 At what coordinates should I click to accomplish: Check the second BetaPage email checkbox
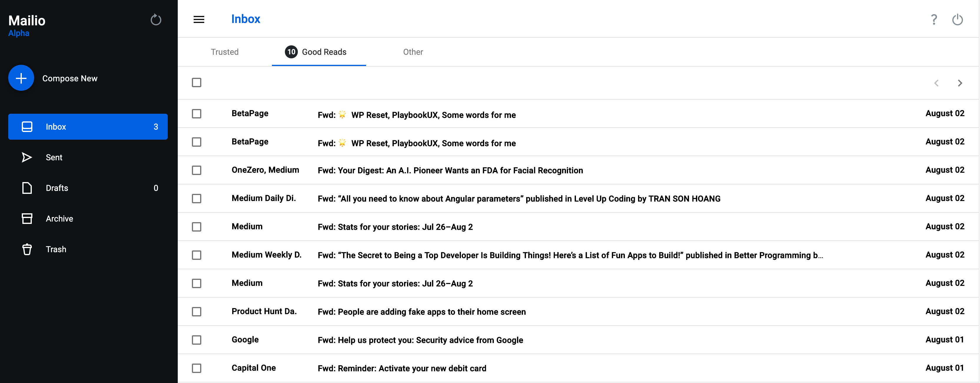pos(196,142)
